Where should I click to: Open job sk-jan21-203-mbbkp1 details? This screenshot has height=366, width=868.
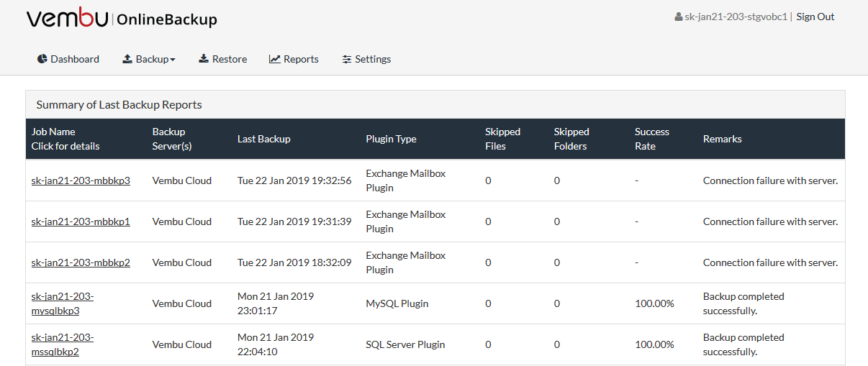(81, 221)
